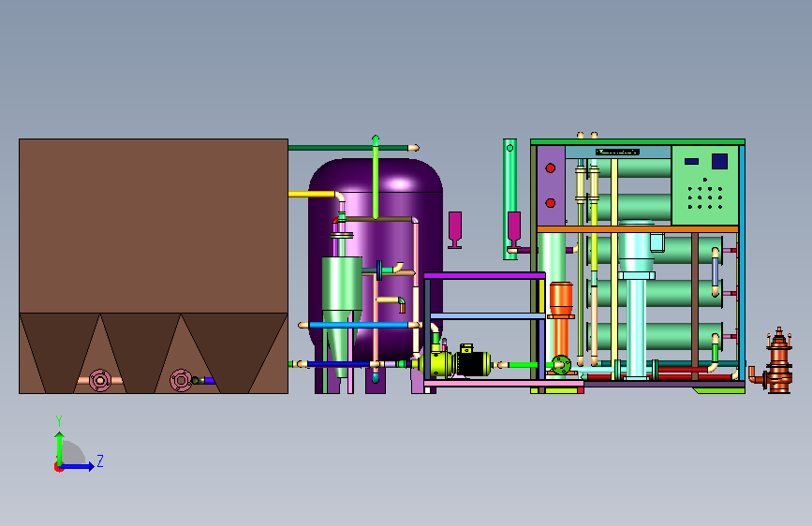Select the green control panel with dot buttons

coord(705,185)
